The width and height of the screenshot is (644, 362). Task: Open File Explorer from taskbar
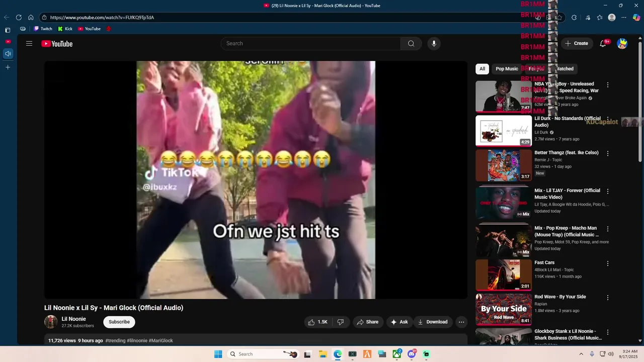(x=323, y=354)
